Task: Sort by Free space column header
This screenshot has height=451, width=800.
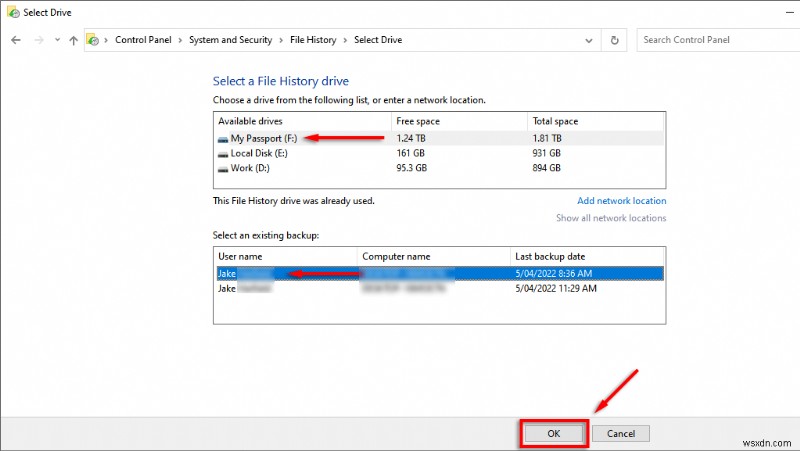Action: 459,121
